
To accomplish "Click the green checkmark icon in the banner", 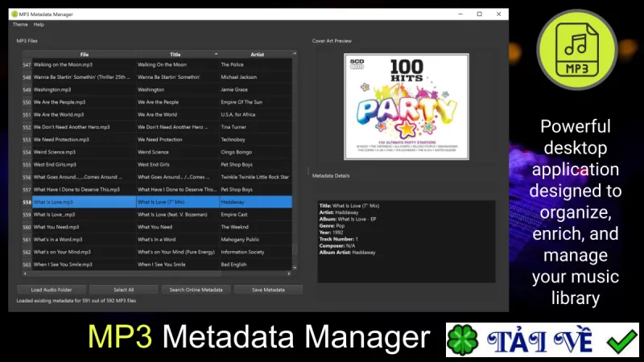I will pos(622,340).
